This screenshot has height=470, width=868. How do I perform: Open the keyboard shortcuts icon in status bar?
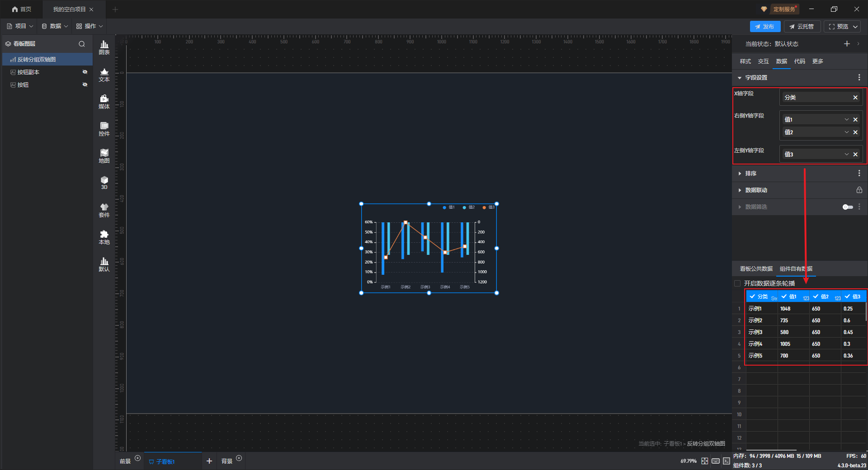coord(716,461)
